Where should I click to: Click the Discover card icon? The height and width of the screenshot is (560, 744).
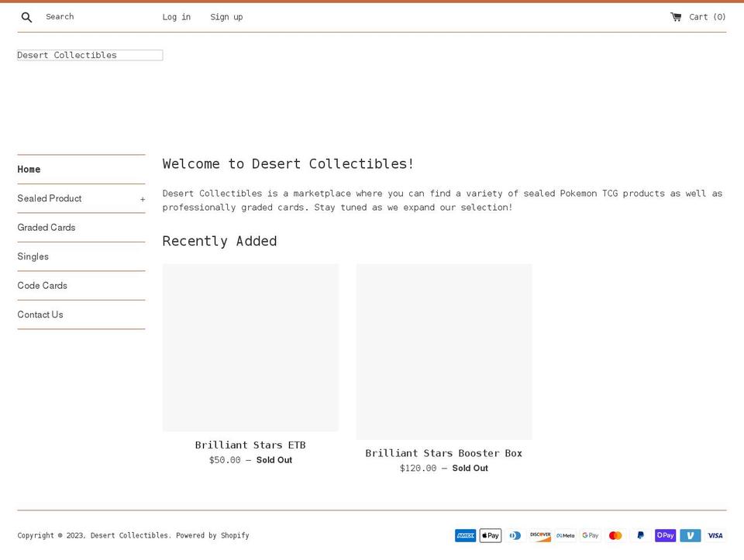coord(539,535)
